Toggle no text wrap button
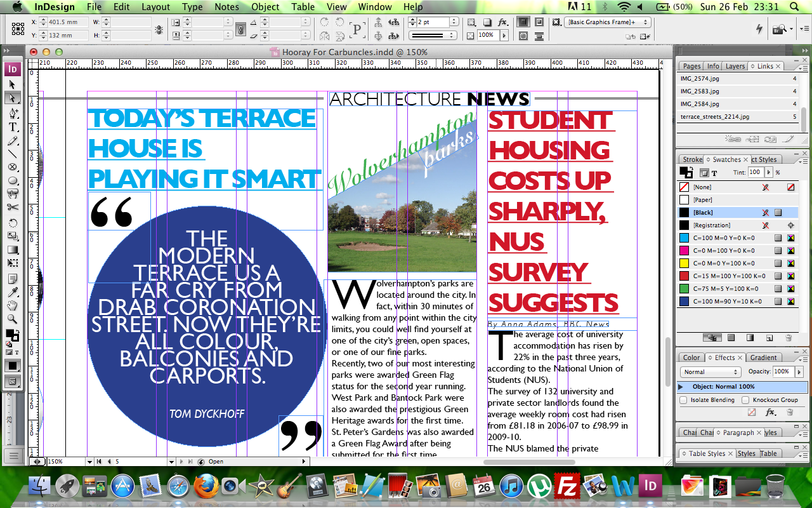Image resolution: width=812 pixels, height=508 pixels. (x=523, y=22)
